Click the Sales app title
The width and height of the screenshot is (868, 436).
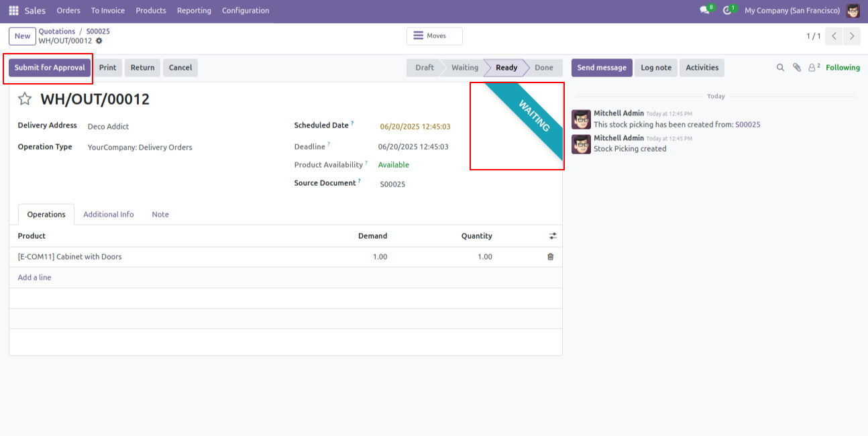pyautogui.click(x=35, y=11)
